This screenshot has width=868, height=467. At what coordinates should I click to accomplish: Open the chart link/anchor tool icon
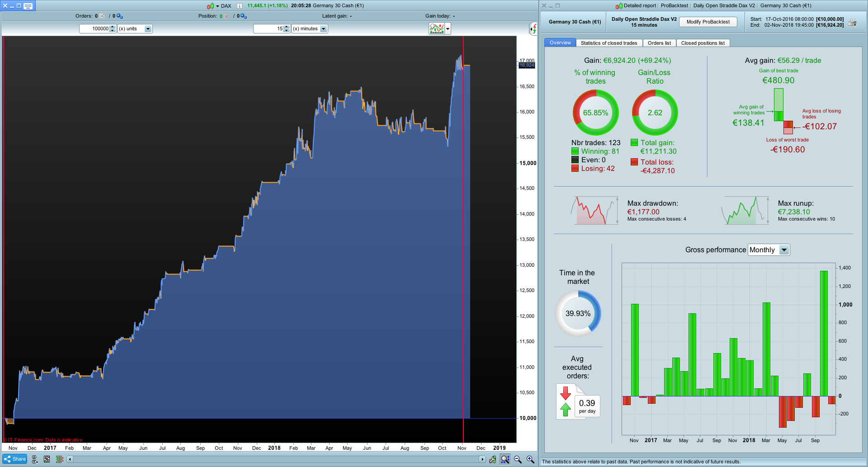35,459
